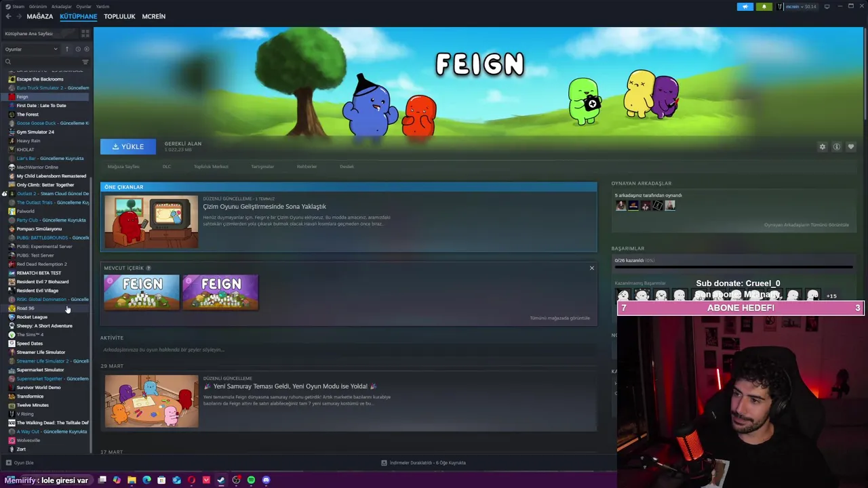View all friends who play link
This screenshot has height=488, width=868.
(806, 225)
